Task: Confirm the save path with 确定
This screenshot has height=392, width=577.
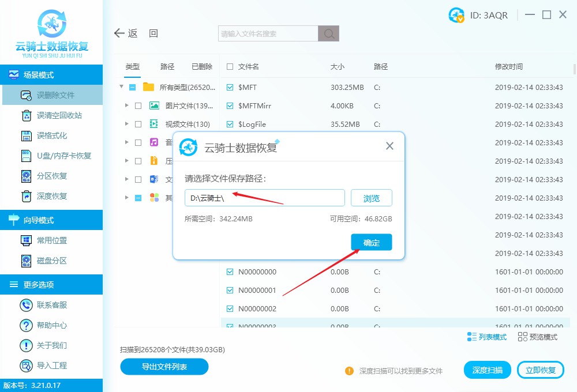Action: [371, 242]
